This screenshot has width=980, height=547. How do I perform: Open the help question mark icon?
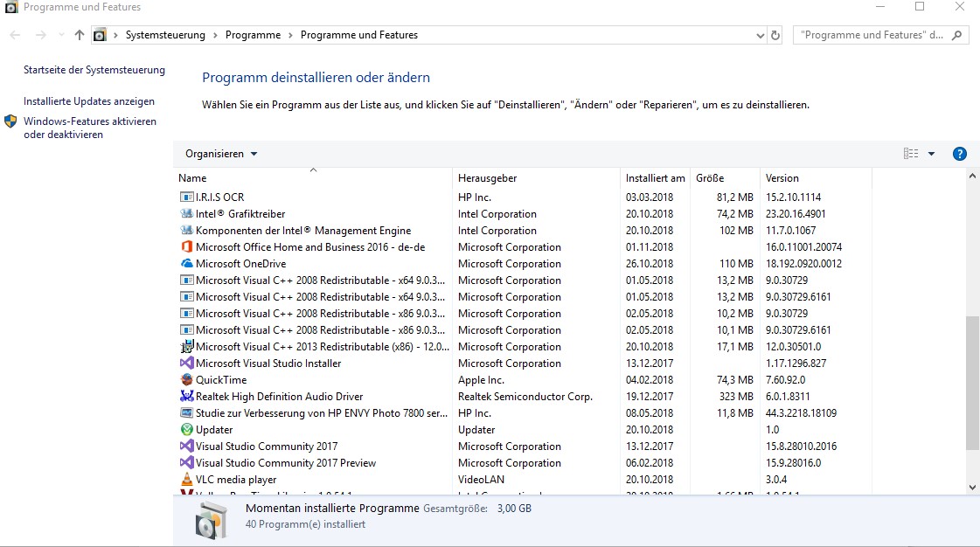pos(959,154)
